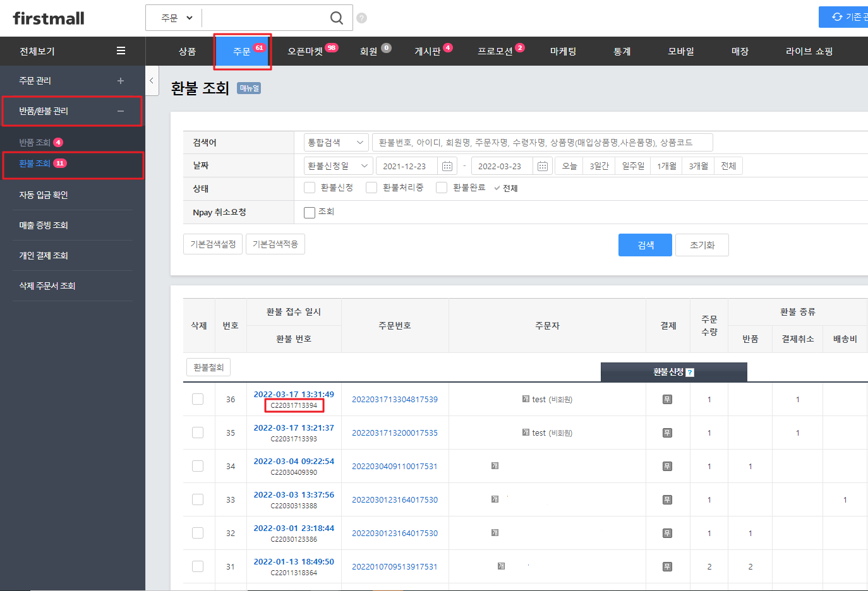Screen dimensions: 868x591
Task: Click the member-type icon beside test in row 35
Action: 526,433
